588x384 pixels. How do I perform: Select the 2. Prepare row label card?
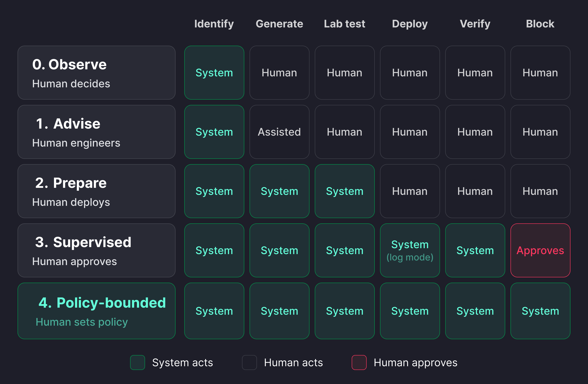pos(97,191)
